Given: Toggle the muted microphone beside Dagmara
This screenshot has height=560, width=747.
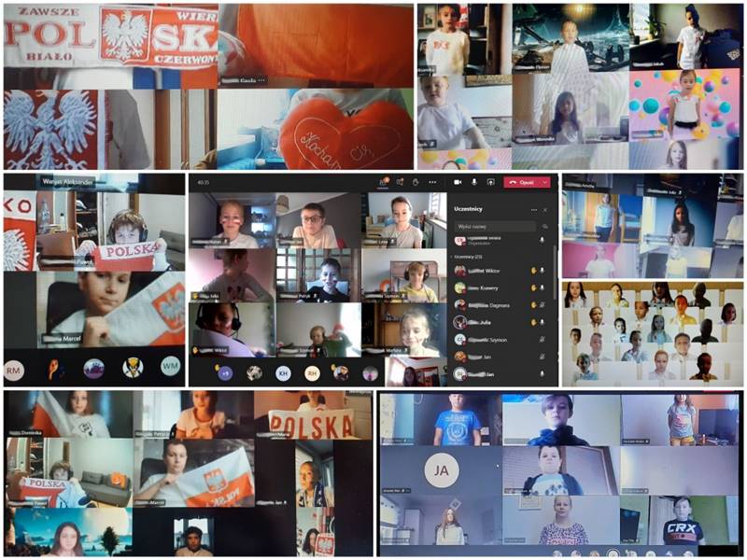Looking at the screenshot, I should (543, 304).
